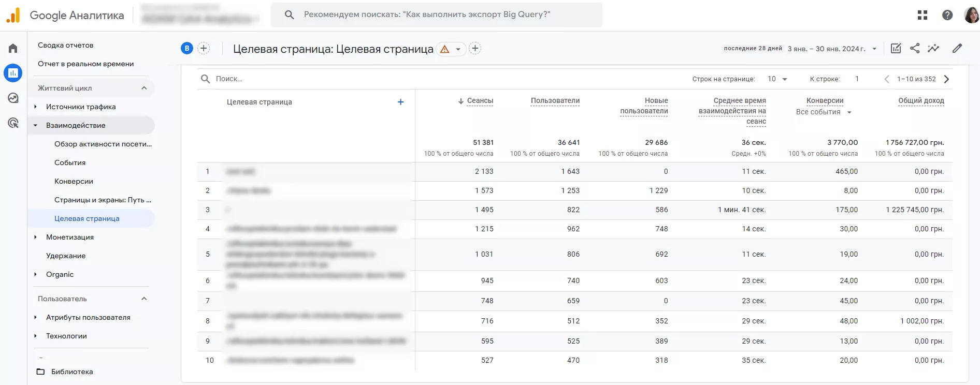Click the table search magnifier icon
The height and width of the screenshot is (385, 980).
pyautogui.click(x=205, y=79)
